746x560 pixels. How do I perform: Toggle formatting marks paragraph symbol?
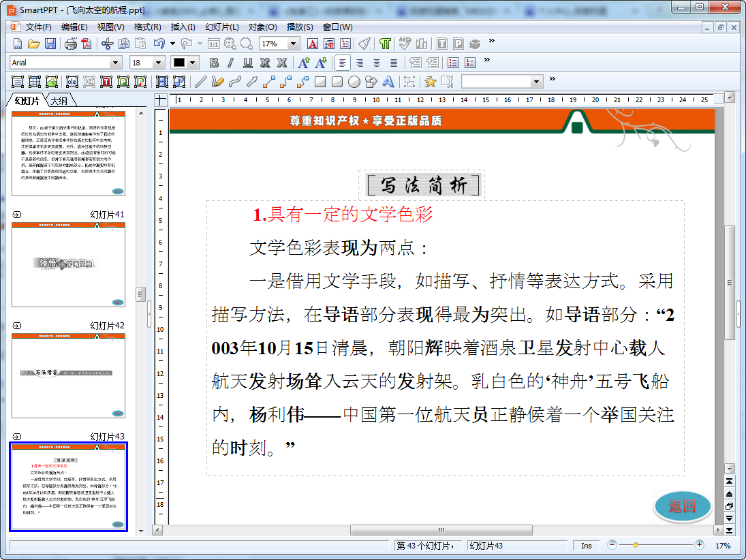[x=385, y=44]
